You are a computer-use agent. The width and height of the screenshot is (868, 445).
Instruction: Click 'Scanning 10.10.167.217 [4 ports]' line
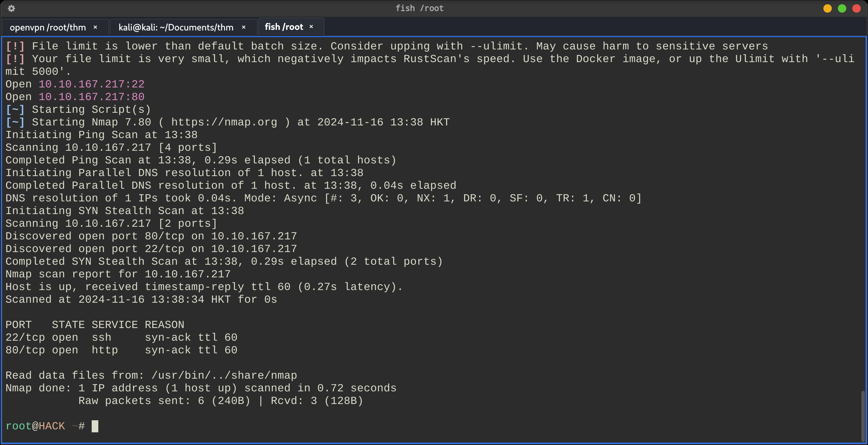[x=111, y=147]
